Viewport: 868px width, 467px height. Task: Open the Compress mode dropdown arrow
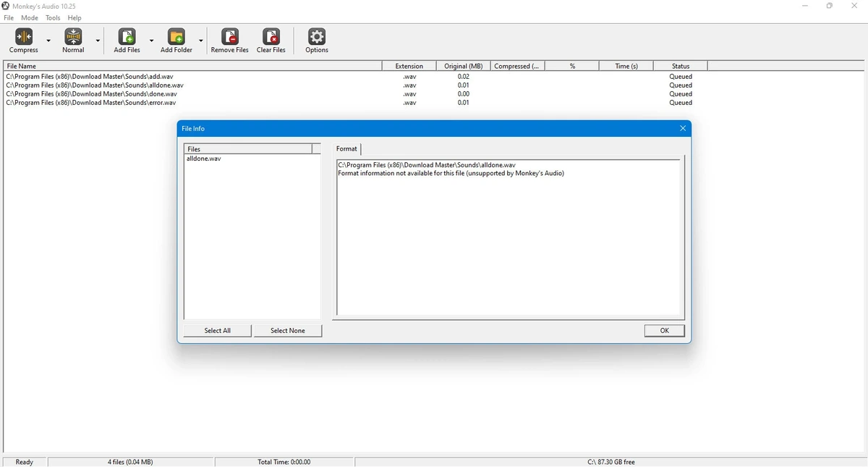(x=48, y=41)
